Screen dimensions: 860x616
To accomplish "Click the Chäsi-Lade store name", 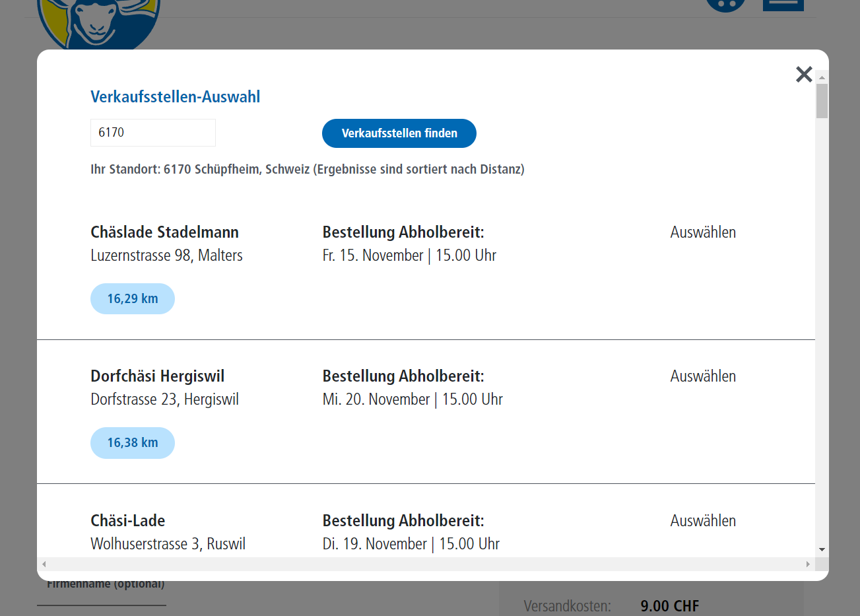I will coord(127,521).
